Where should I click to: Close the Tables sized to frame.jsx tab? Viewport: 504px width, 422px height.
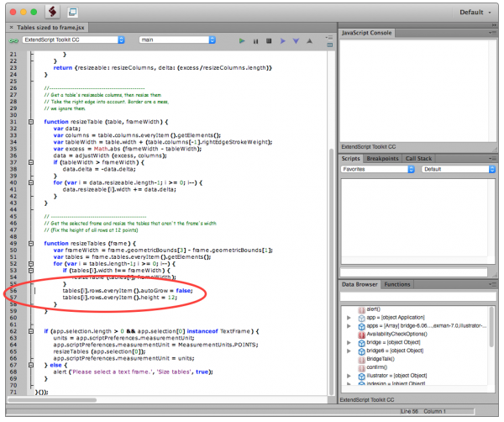[x=9, y=28]
